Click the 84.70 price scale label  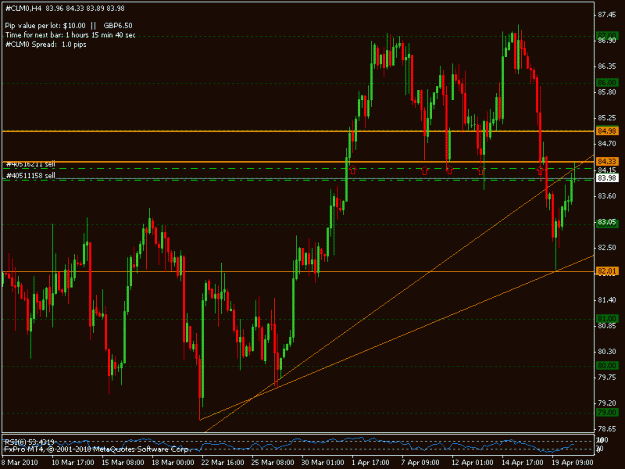tap(607, 143)
